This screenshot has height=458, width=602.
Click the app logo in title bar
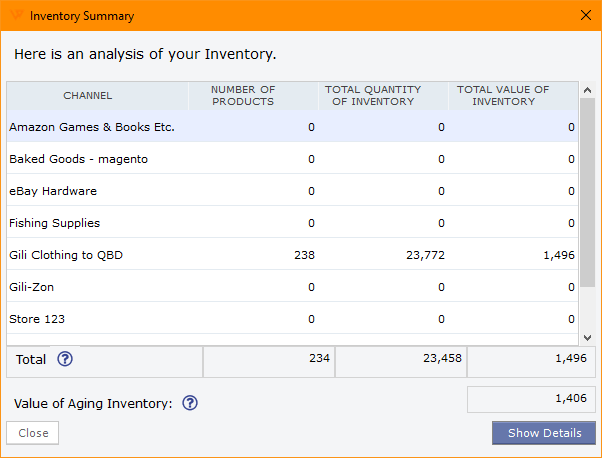coord(16,16)
